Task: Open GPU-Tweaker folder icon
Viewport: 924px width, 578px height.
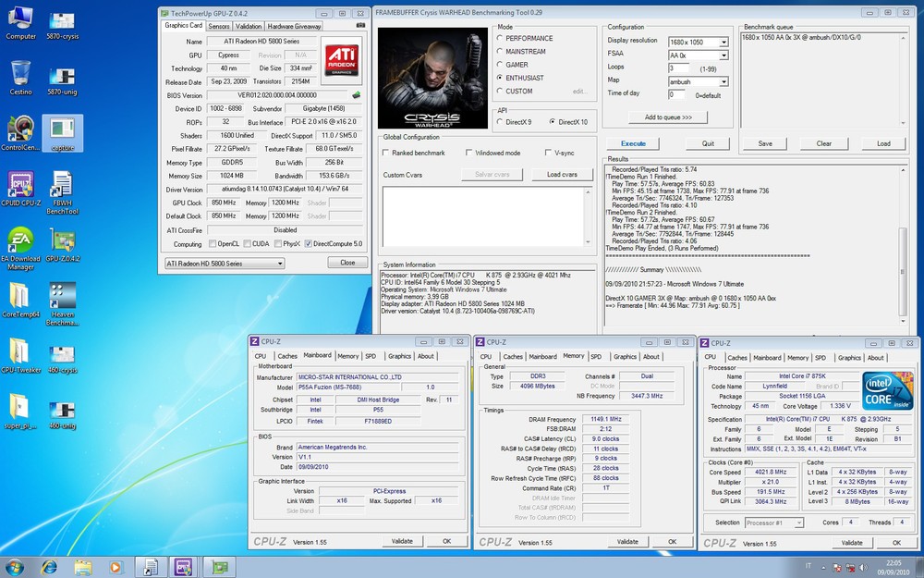Action: 20,356
